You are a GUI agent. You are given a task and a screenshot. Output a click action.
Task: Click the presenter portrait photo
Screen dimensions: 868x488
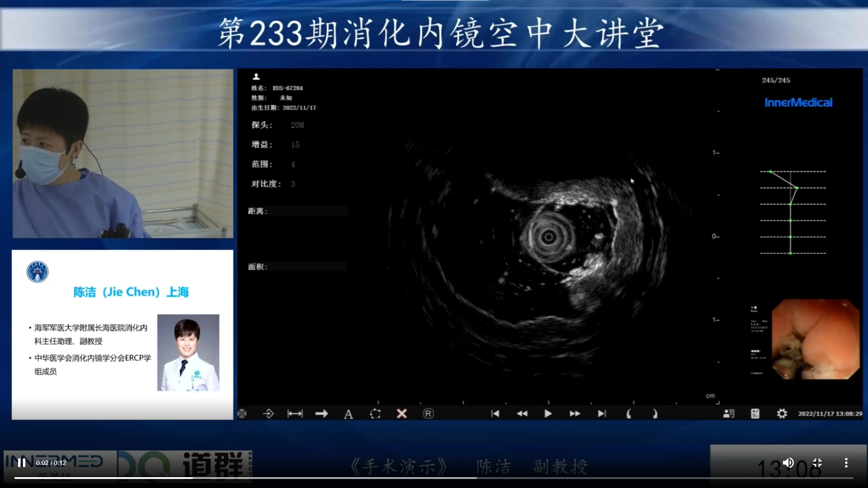click(x=188, y=352)
